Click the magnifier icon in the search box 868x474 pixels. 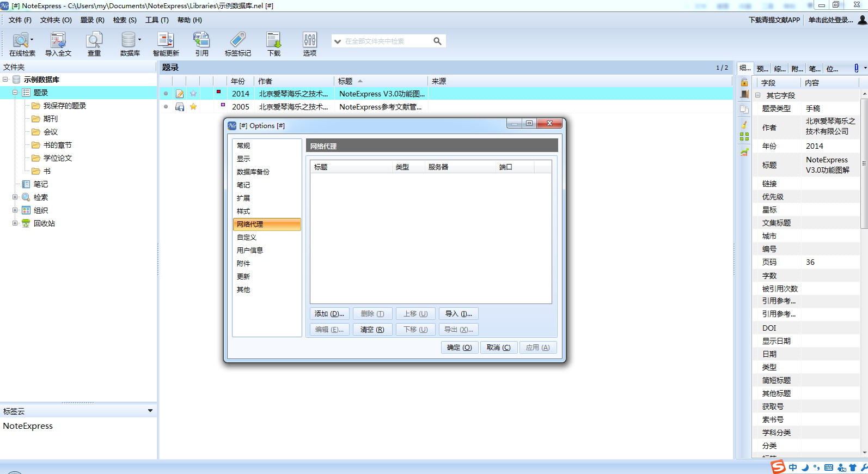point(437,41)
